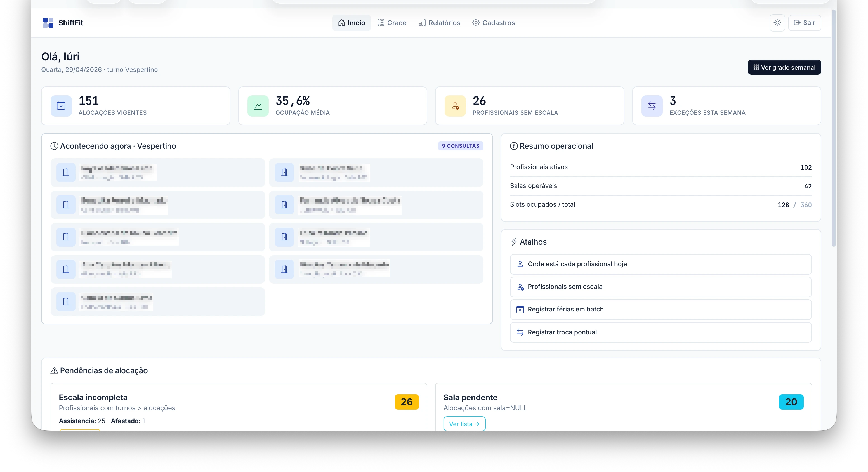Click the clock icon beside Acontecendo agora

pos(54,146)
